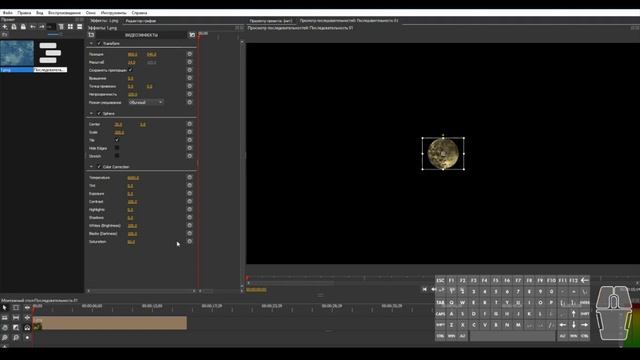Viewport: 640px width, 360px height.
Task: Enable keyframing for Sphere Scale
Action: 189,132
